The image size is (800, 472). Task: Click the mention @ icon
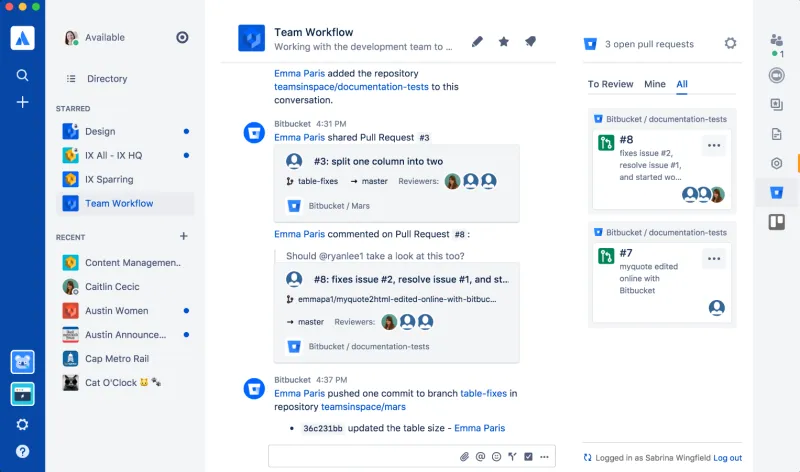480,457
